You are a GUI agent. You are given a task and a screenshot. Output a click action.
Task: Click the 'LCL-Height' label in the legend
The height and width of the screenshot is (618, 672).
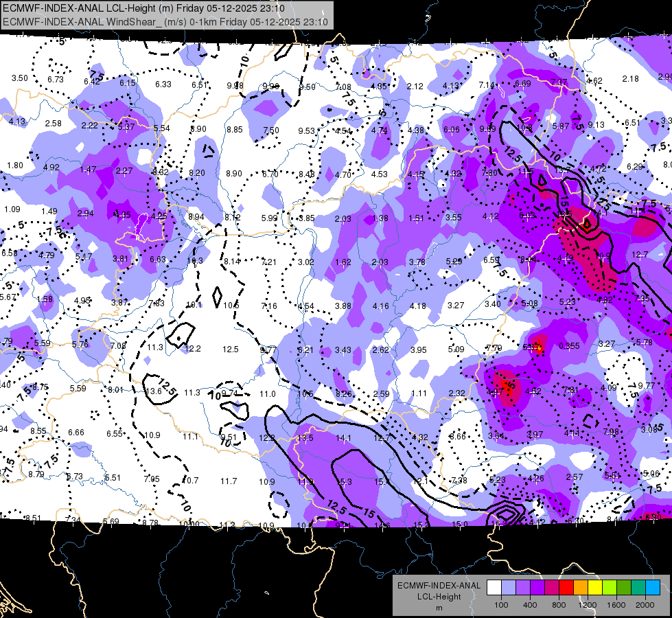(439, 597)
